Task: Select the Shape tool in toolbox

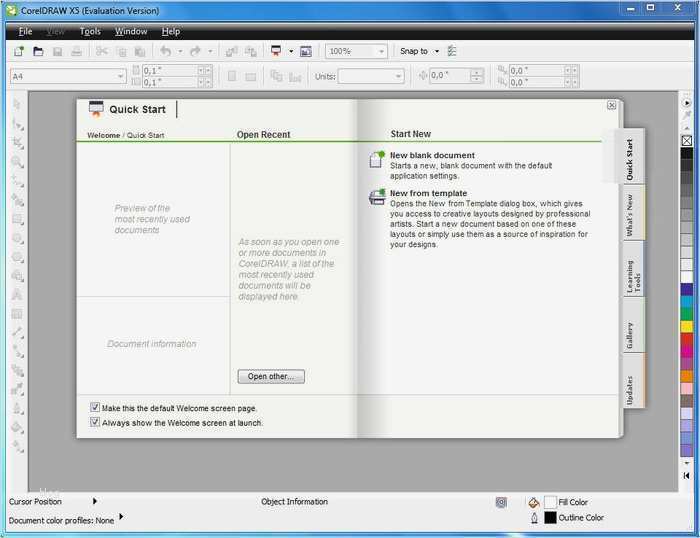Action: point(18,124)
